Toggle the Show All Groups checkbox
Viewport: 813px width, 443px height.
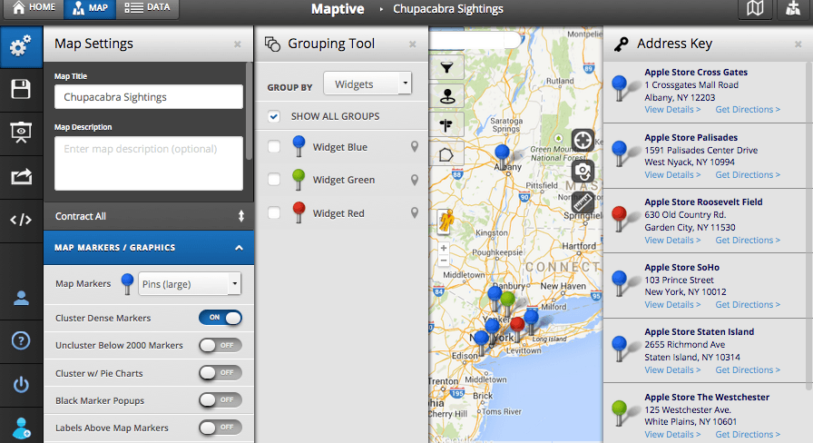tap(274, 116)
